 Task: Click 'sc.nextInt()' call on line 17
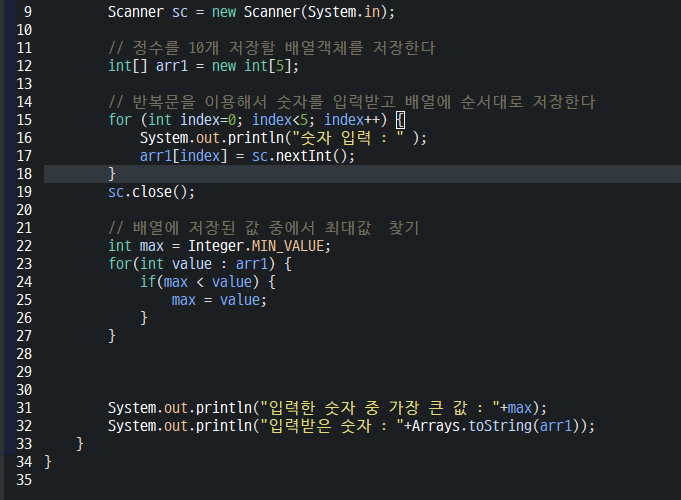coord(299,156)
